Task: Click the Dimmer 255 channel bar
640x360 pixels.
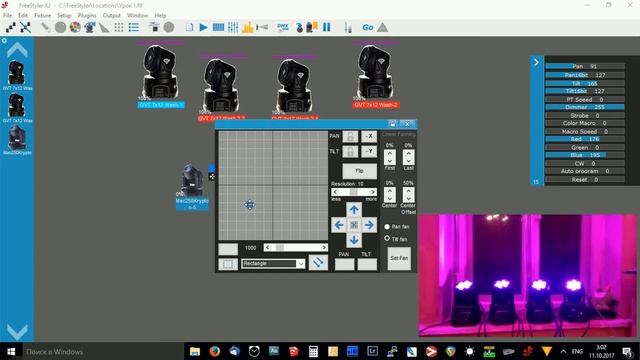Action: pos(585,107)
